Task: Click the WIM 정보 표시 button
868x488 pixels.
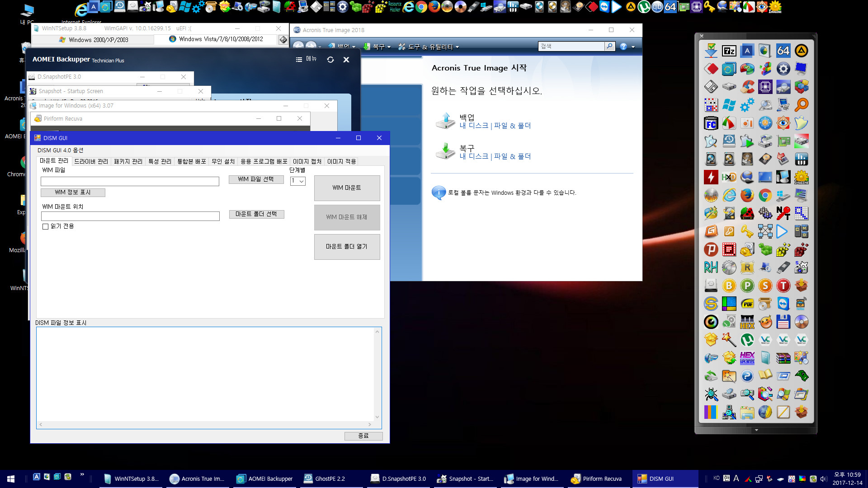Action: pos(73,192)
